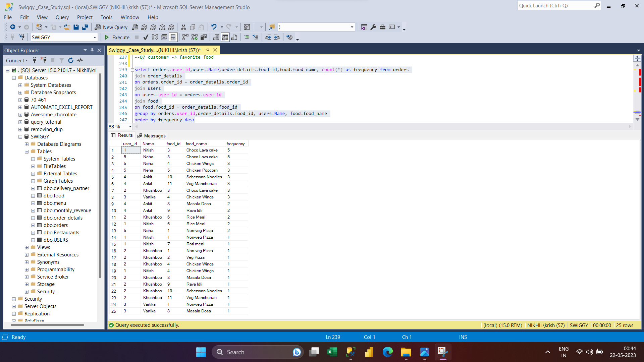Click Display Estimated Execution Plan icon
644x362 pixels.
[155, 37]
